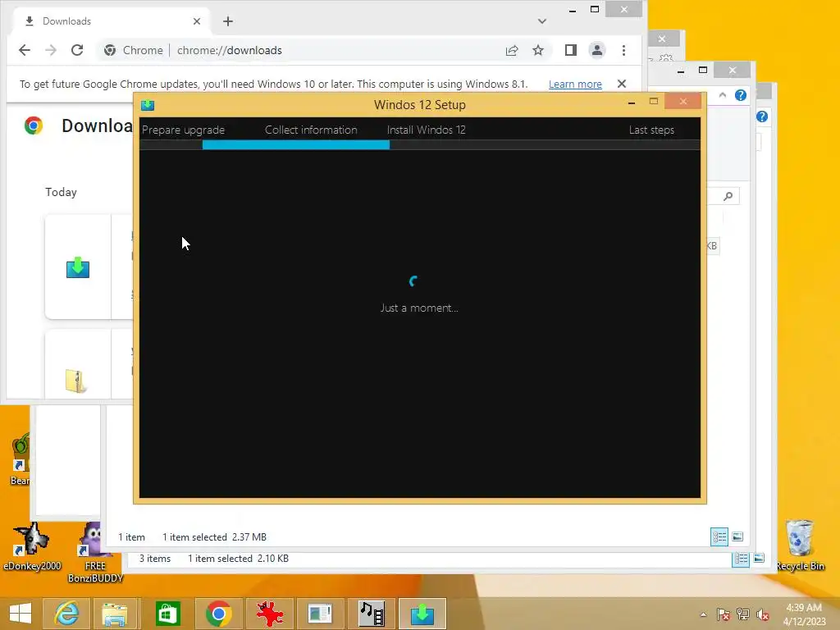
Task: Click the 1 item selected 2.37 MB status
Action: click(214, 536)
